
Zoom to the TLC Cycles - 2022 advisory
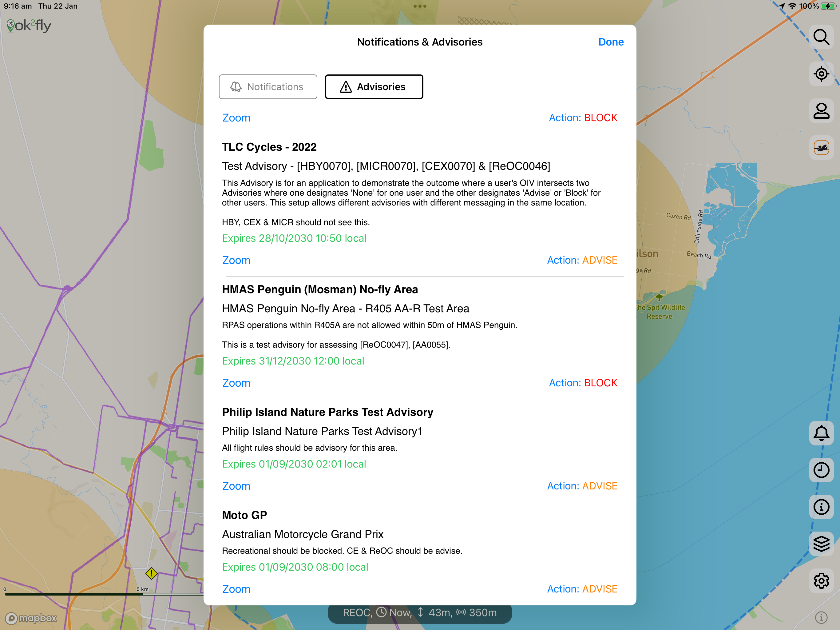(x=236, y=260)
